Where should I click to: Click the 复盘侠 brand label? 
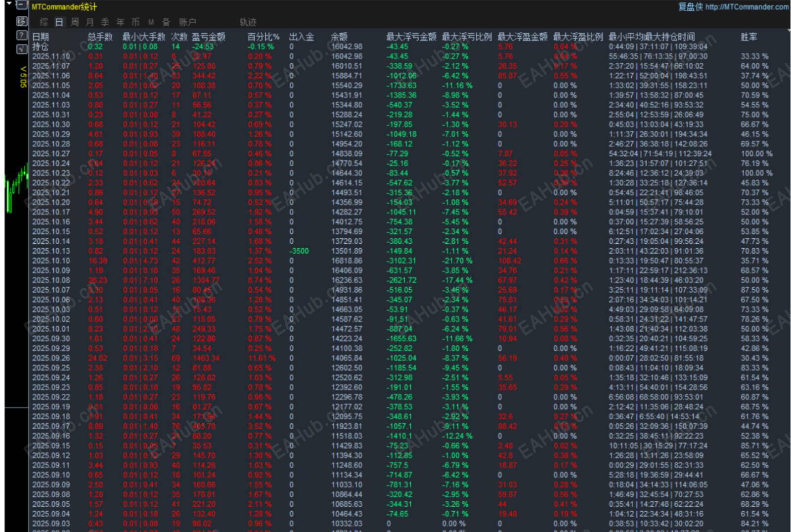[690, 7]
